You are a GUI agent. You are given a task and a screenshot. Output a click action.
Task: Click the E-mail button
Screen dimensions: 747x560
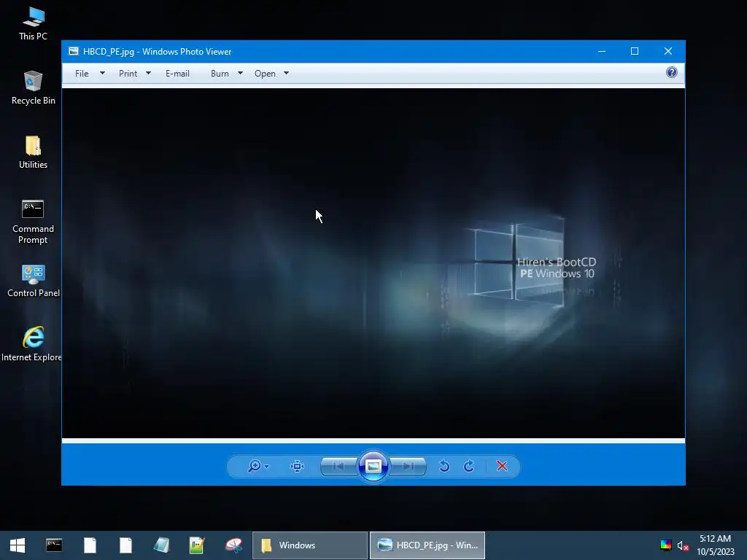pos(177,74)
